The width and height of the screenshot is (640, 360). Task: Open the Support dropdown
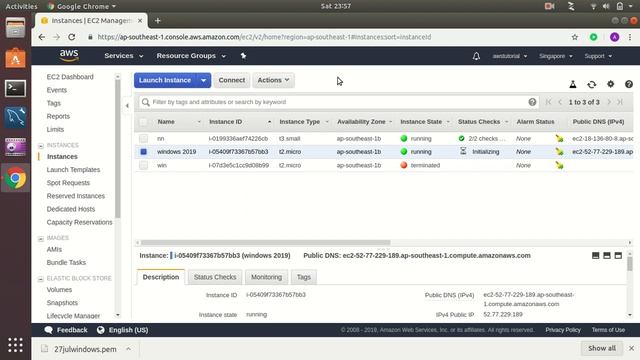598,56
